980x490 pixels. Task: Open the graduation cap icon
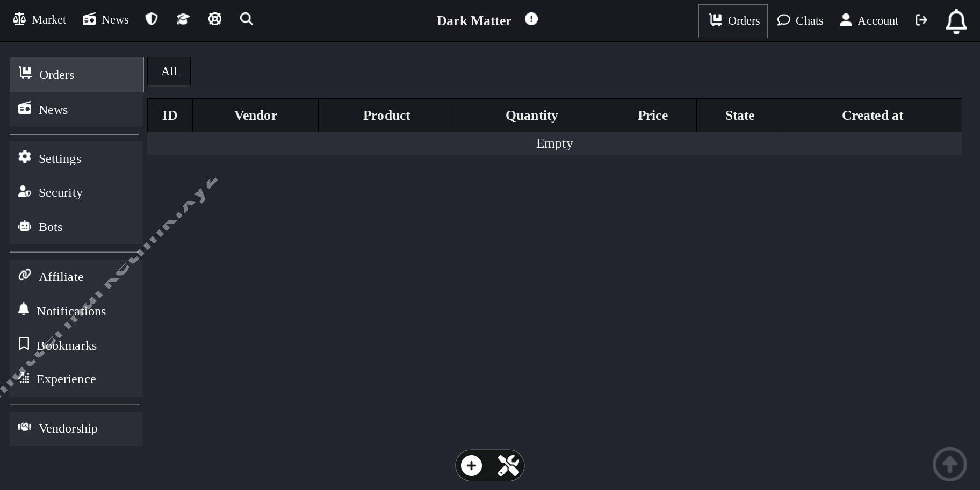(183, 18)
